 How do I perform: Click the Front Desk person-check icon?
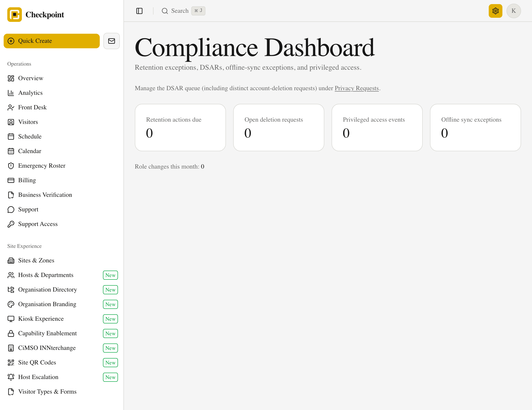(11, 108)
